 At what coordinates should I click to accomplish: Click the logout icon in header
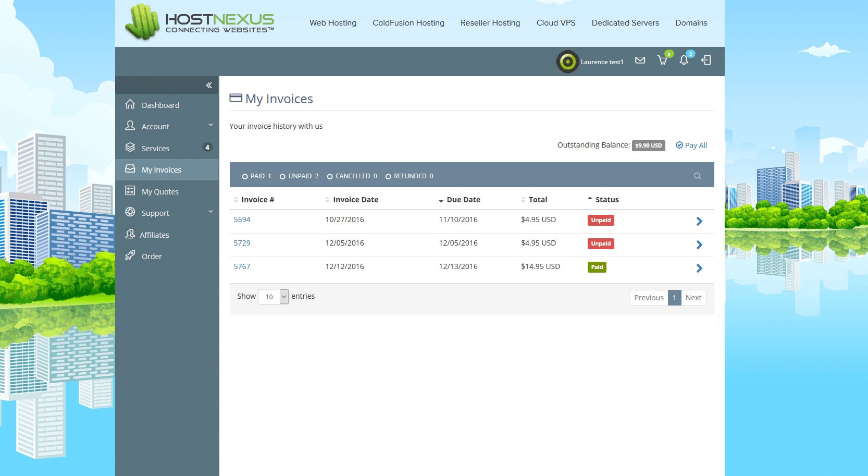click(706, 60)
